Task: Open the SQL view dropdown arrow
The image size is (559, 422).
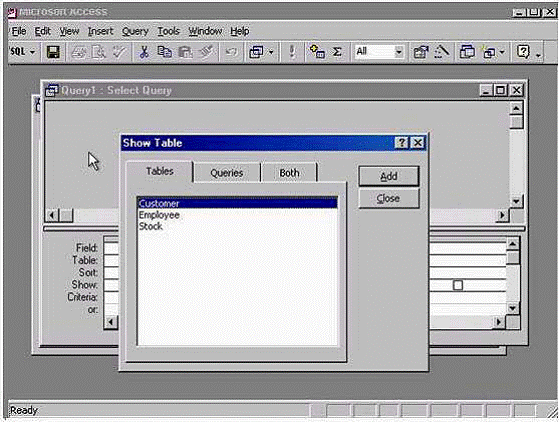Action: [32, 52]
